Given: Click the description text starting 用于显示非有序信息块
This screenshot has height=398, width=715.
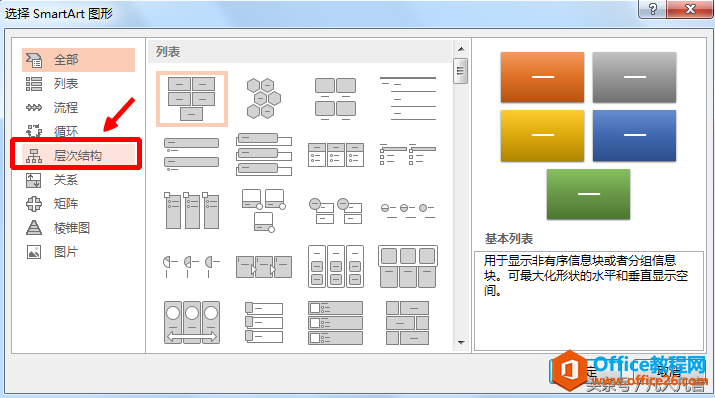Looking at the screenshot, I should click(x=586, y=275).
